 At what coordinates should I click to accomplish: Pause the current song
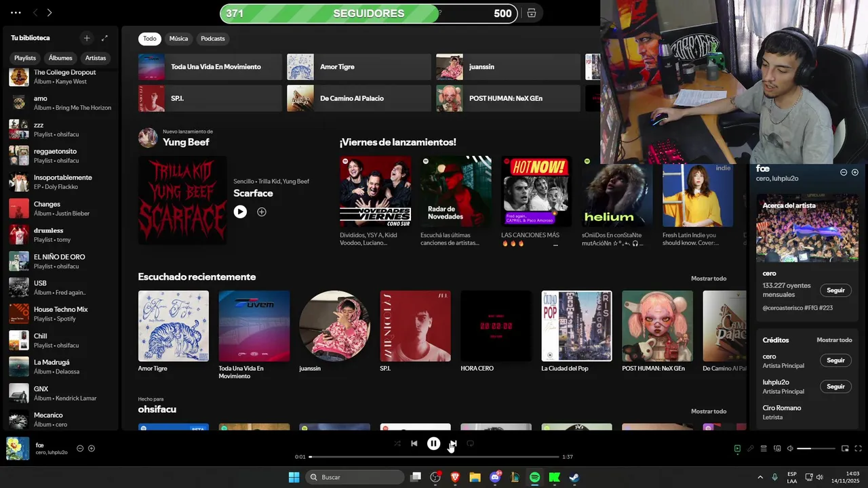pos(433,444)
